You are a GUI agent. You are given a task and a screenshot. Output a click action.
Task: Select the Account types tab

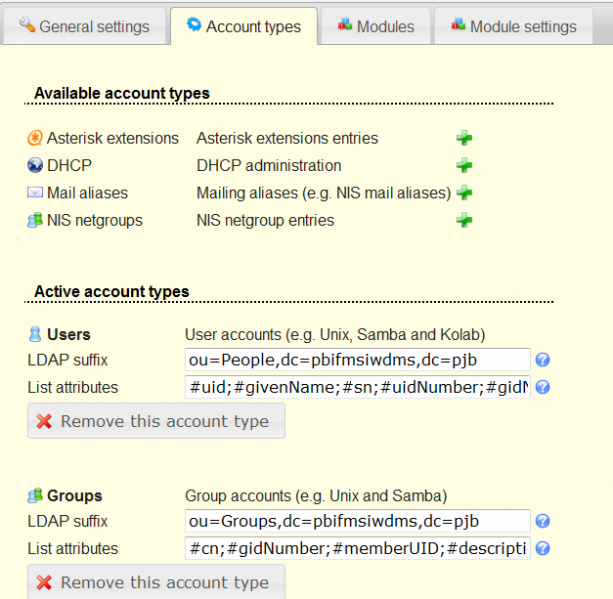(x=244, y=26)
